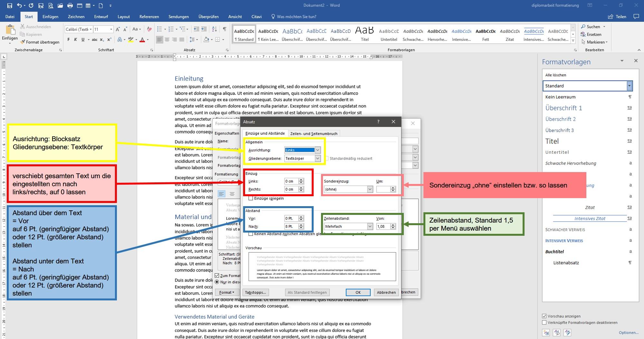Click the Save icon in title bar
This screenshot has height=339, width=644.
click(x=10, y=5)
